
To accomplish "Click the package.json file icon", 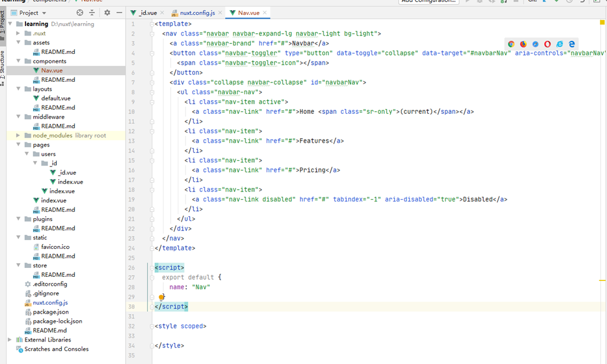I will tap(28, 312).
